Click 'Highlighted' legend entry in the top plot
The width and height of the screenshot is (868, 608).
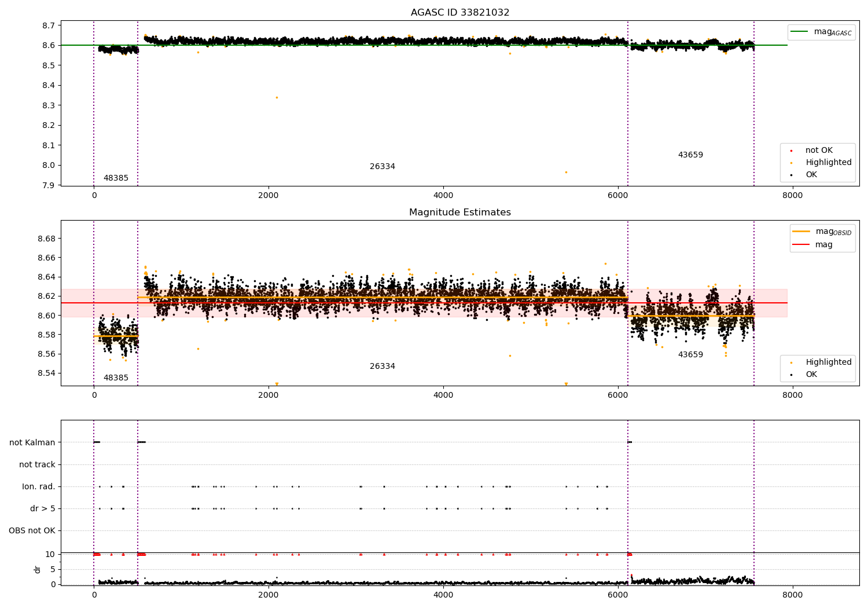821,163
